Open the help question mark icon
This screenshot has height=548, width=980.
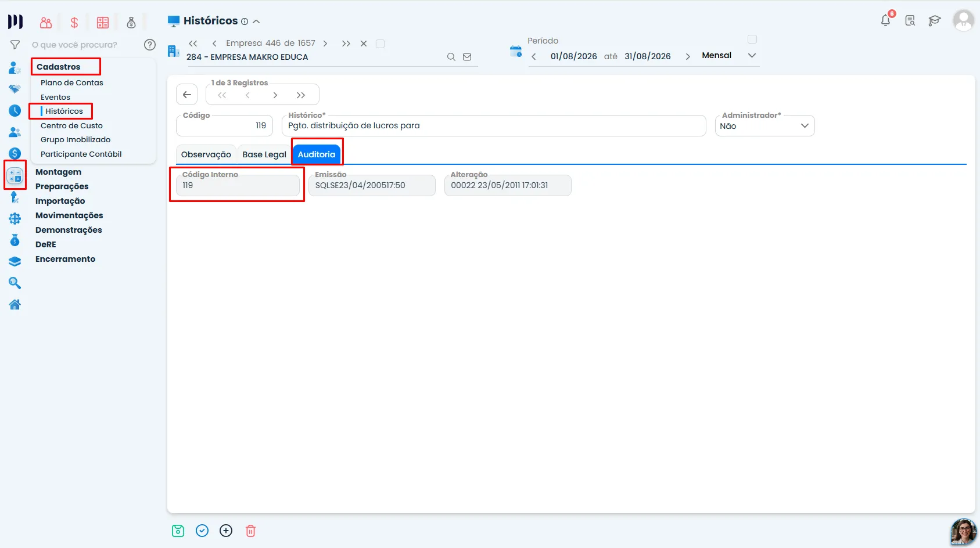150,45
